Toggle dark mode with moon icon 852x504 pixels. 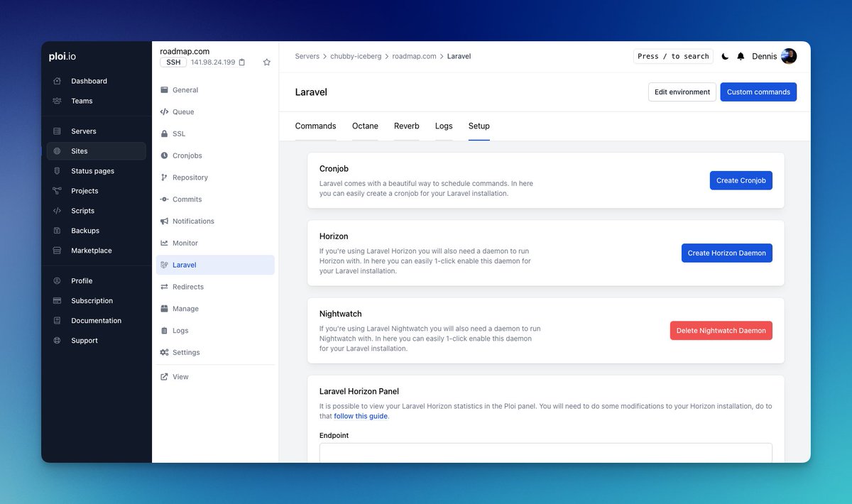(725, 56)
